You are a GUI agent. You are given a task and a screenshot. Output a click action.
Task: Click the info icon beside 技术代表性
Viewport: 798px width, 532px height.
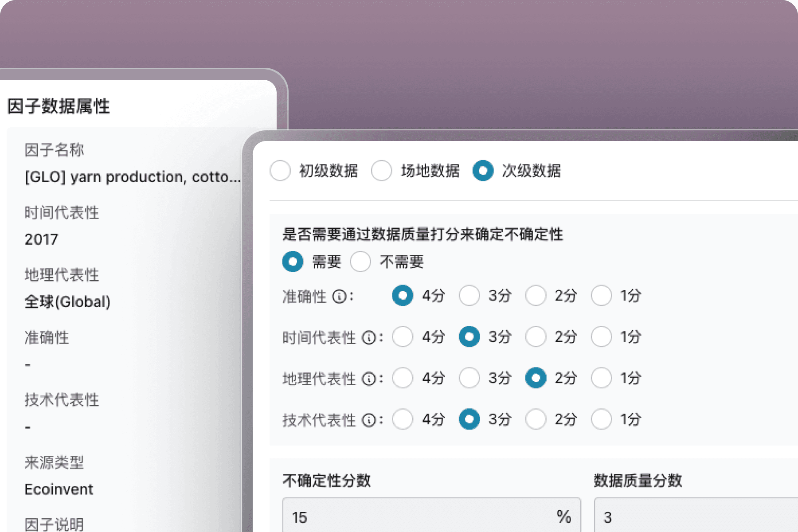tap(369, 419)
